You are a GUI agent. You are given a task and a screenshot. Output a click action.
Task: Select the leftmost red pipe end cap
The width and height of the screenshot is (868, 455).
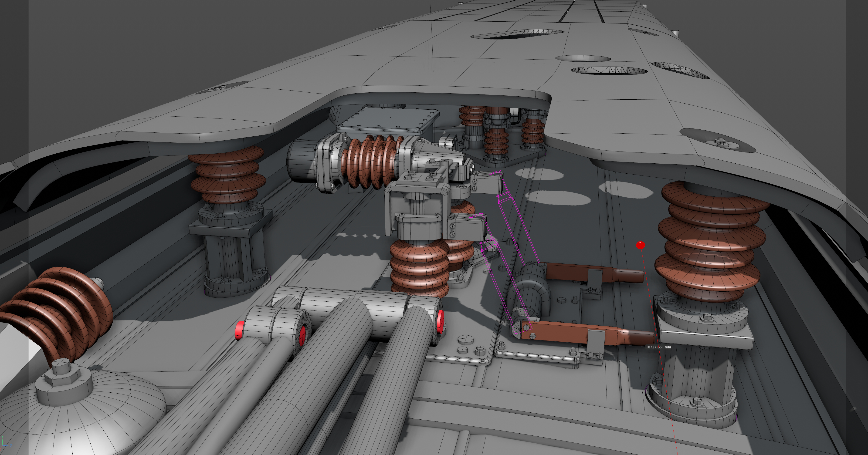click(x=240, y=330)
